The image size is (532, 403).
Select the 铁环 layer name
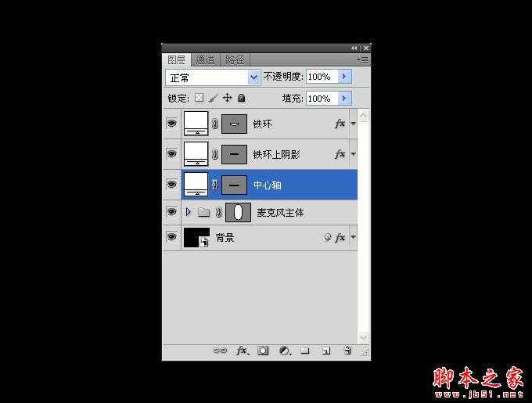[262, 124]
